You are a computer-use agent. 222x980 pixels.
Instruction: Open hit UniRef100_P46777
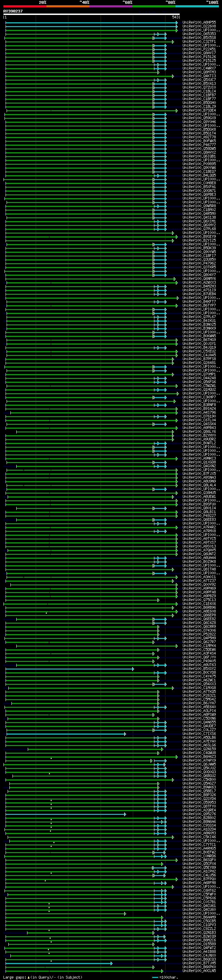pos(199,145)
